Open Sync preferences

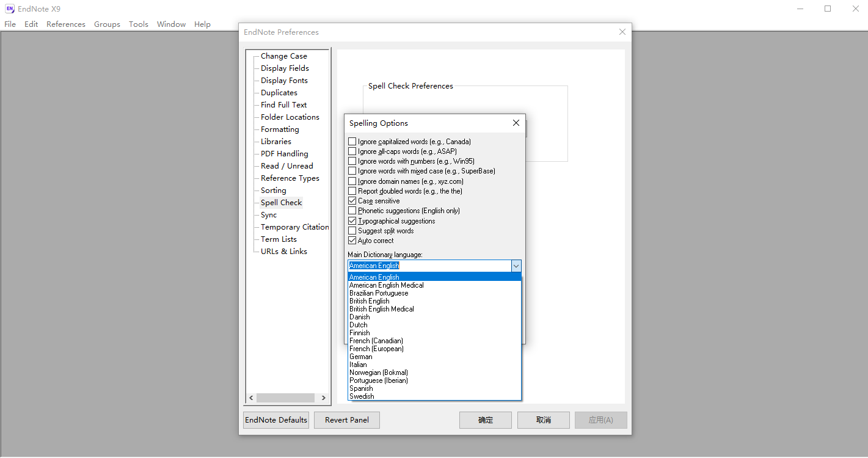pos(269,215)
